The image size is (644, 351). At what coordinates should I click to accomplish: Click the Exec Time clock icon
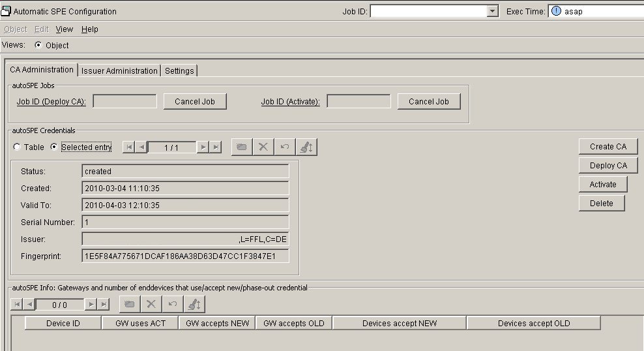556,11
